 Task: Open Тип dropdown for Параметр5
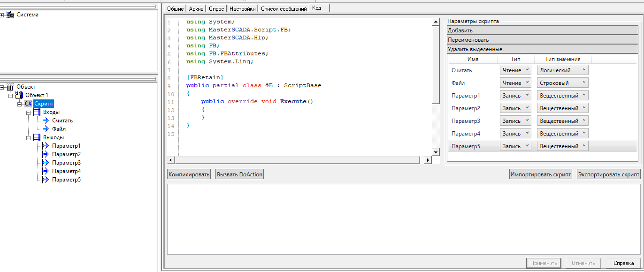coord(515,146)
